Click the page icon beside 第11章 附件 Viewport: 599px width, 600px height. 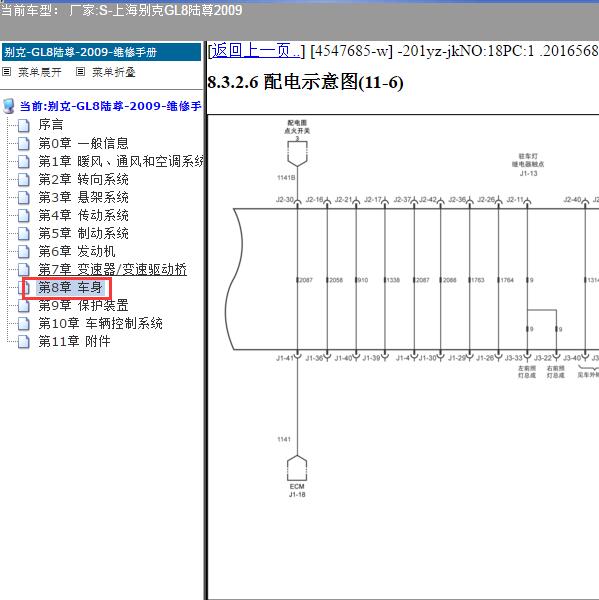click(x=24, y=341)
